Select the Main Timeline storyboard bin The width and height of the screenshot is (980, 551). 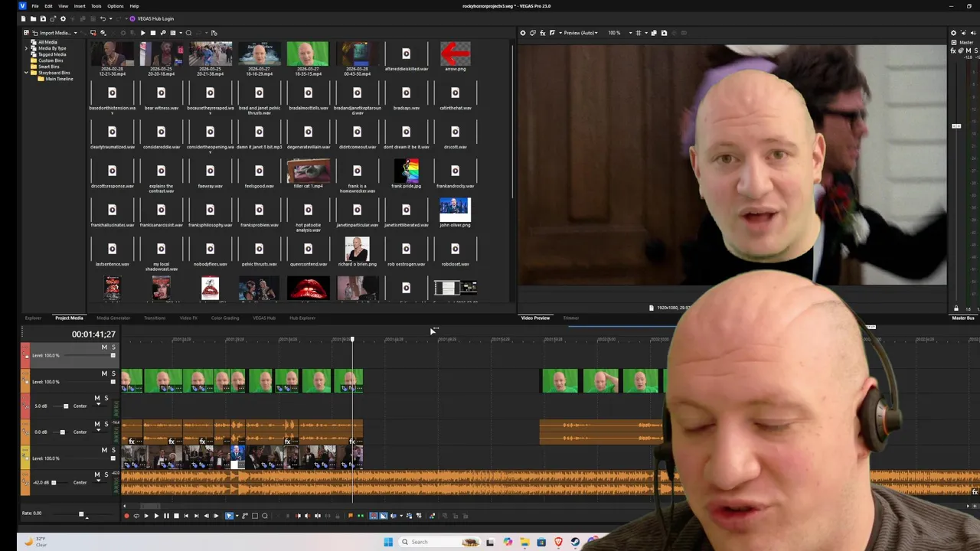[59, 79]
